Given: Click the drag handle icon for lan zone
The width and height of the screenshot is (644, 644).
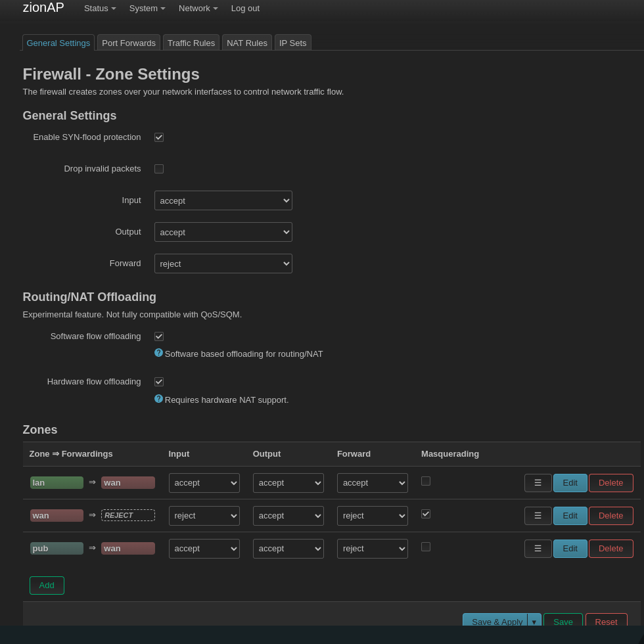Looking at the screenshot, I should pos(538,483).
